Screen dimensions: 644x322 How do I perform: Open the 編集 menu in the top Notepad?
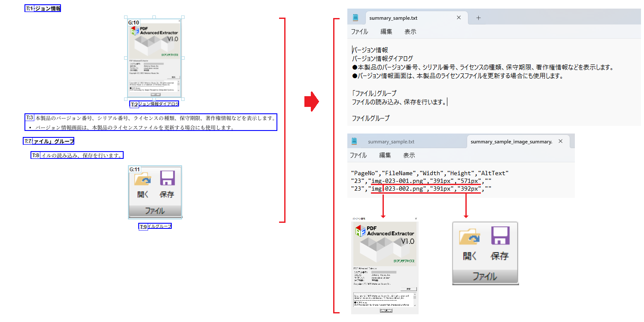click(386, 31)
